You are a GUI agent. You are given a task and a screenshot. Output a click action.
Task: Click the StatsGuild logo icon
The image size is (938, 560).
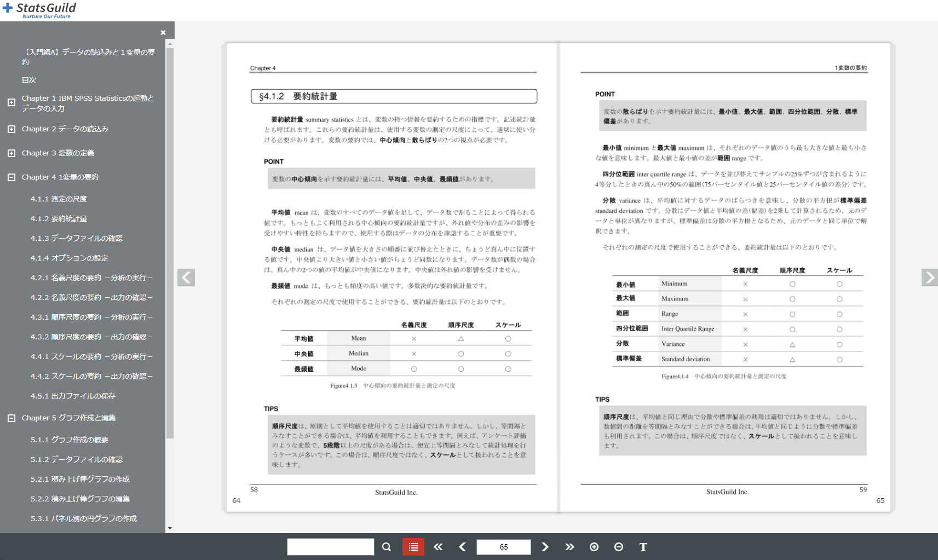(8, 7)
